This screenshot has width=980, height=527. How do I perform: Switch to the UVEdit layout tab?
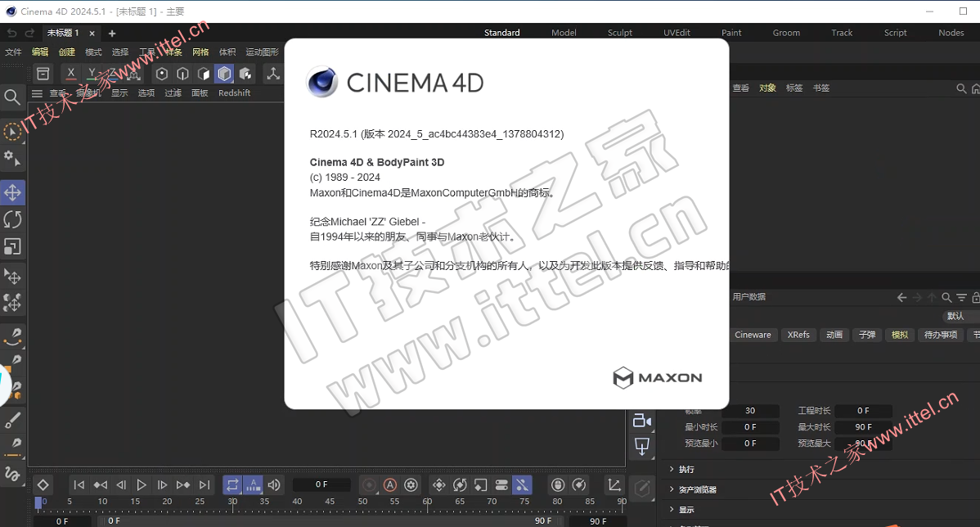click(677, 33)
